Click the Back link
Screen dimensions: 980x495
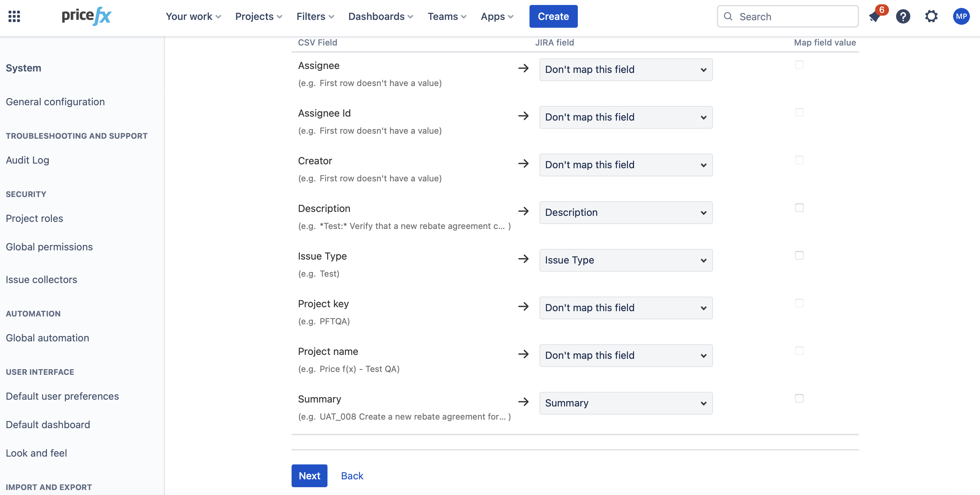point(352,475)
